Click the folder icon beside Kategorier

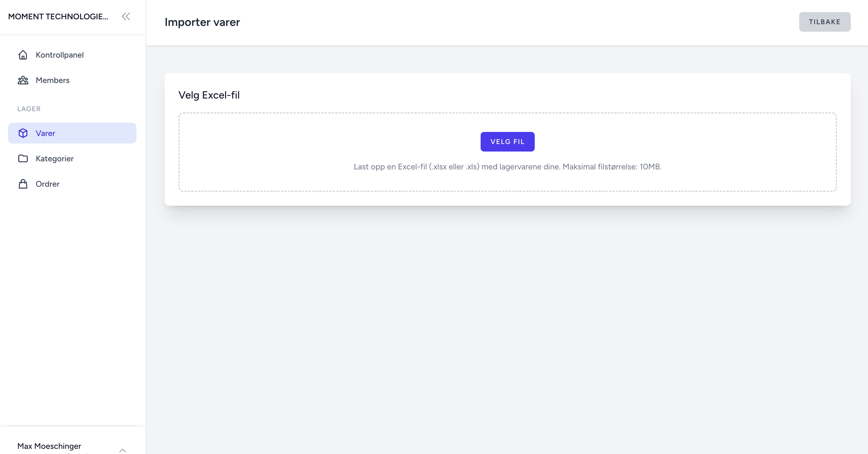click(23, 158)
